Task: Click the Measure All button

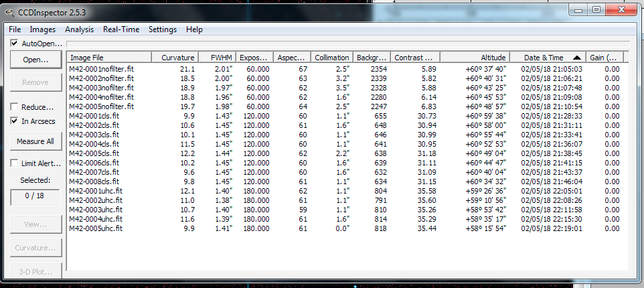Action: coord(35,141)
